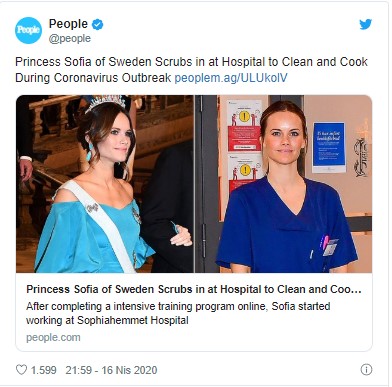Click the tiara in the left photo

[x=105, y=103]
